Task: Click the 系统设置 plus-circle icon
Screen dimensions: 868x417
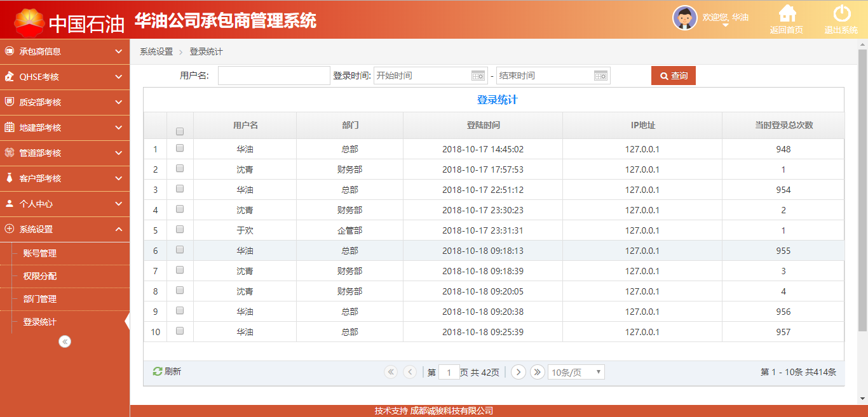Action: point(9,229)
